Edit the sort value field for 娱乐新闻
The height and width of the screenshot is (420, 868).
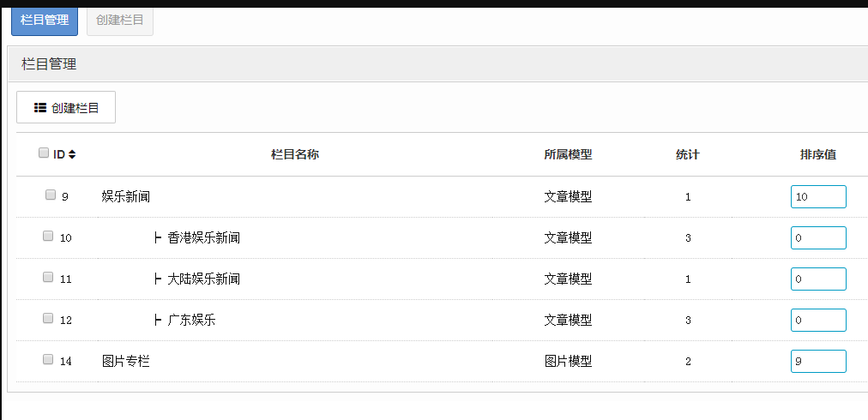point(818,196)
